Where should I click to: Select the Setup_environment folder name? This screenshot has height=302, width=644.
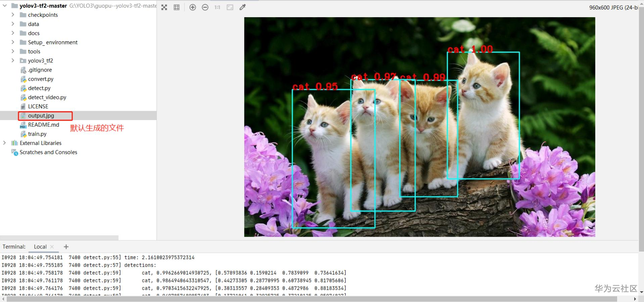pyautogui.click(x=53, y=42)
